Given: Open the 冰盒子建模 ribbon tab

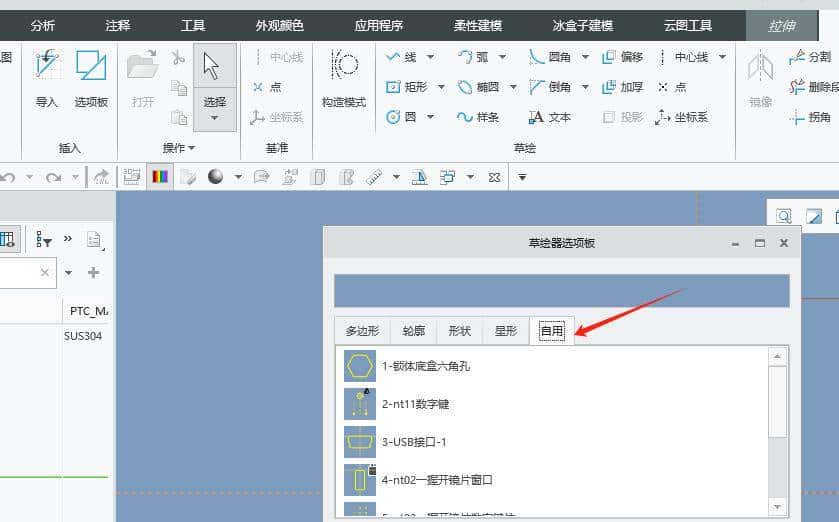Looking at the screenshot, I should [x=583, y=25].
